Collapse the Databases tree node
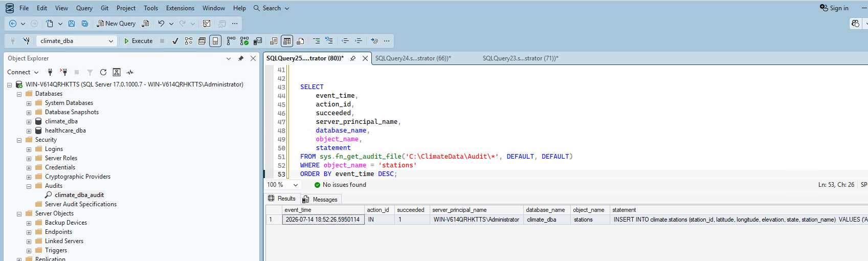The width and height of the screenshot is (868, 261). tap(19, 94)
